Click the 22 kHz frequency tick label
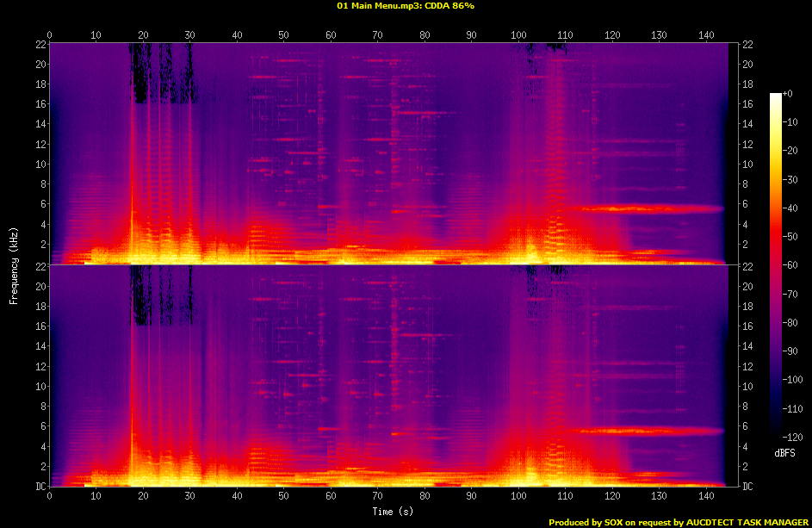The height and width of the screenshot is (528, 812). 40,45
